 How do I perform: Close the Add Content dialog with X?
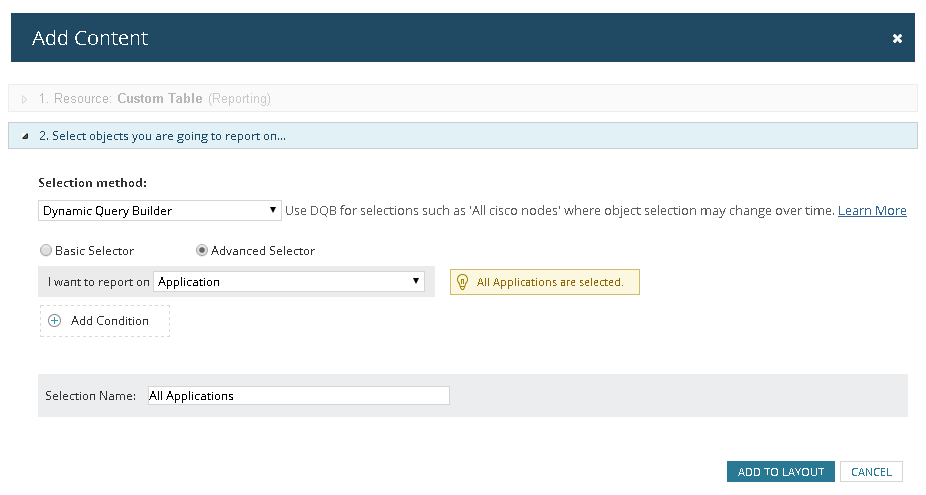(897, 38)
